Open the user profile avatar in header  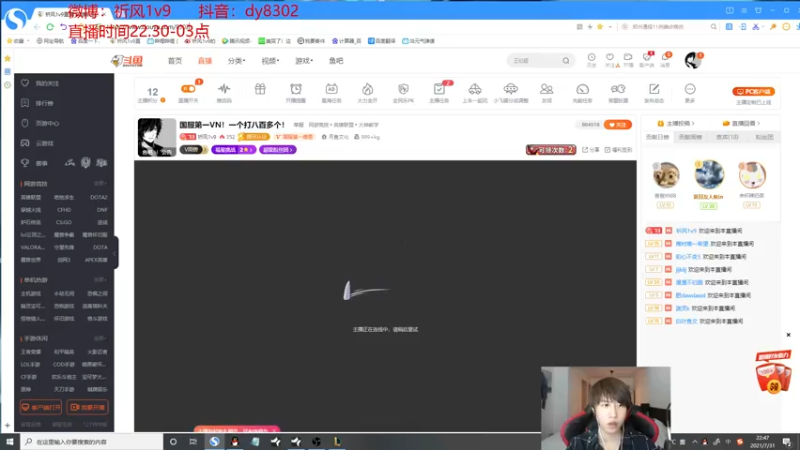(693, 60)
